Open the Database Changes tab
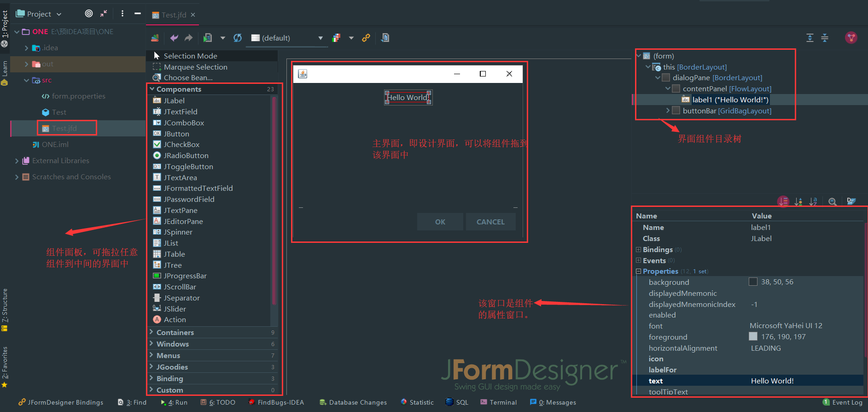 (353, 402)
